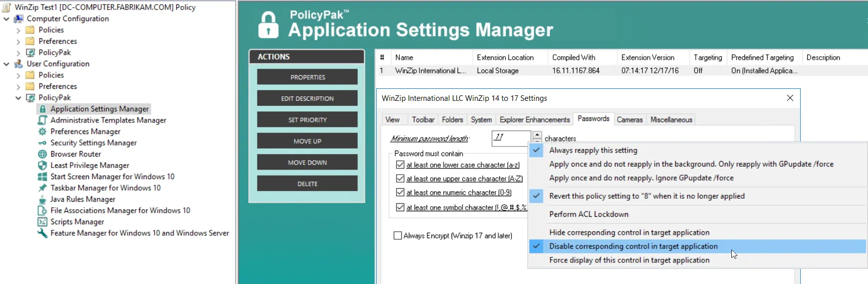Open the Cameras tab
The height and width of the screenshot is (284, 868).
tap(630, 119)
